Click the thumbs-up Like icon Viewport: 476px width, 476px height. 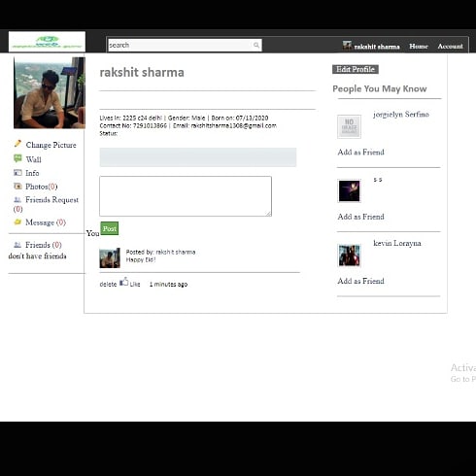coord(124,282)
